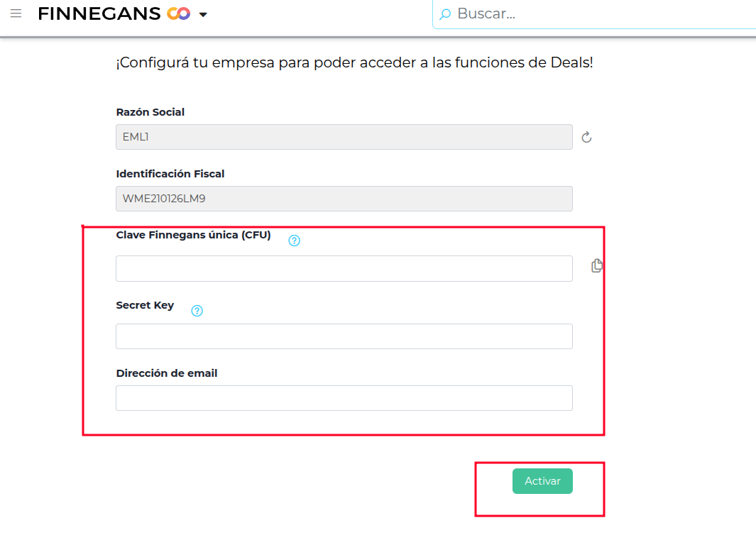756x545 pixels.
Task: Click the FINNEGANS brand name text
Action: (99, 13)
